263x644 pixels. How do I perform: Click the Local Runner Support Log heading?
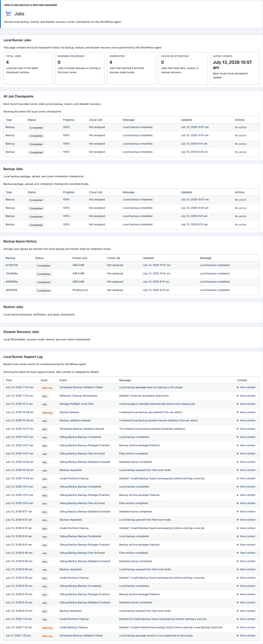23,357
